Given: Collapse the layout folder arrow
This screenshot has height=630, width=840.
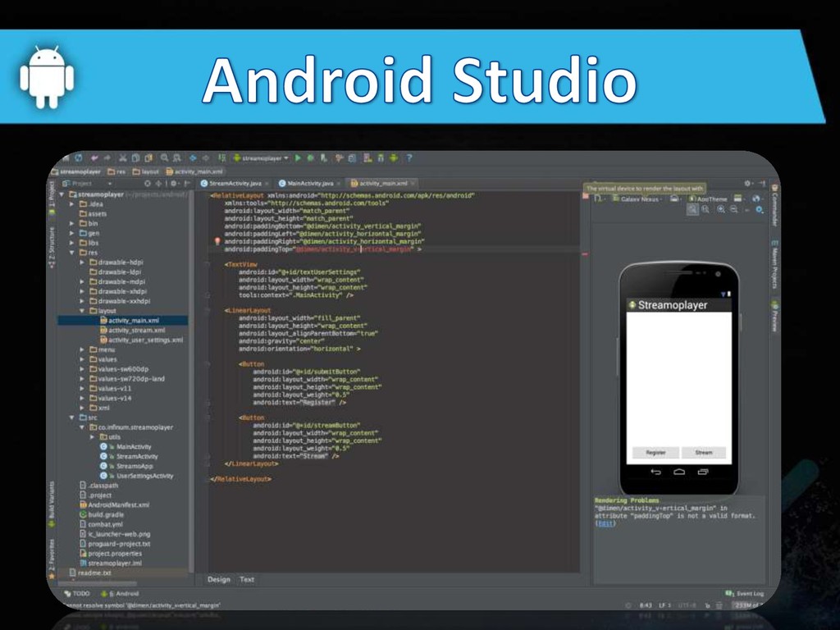Looking at the screenshot, I should pos(82,311).
